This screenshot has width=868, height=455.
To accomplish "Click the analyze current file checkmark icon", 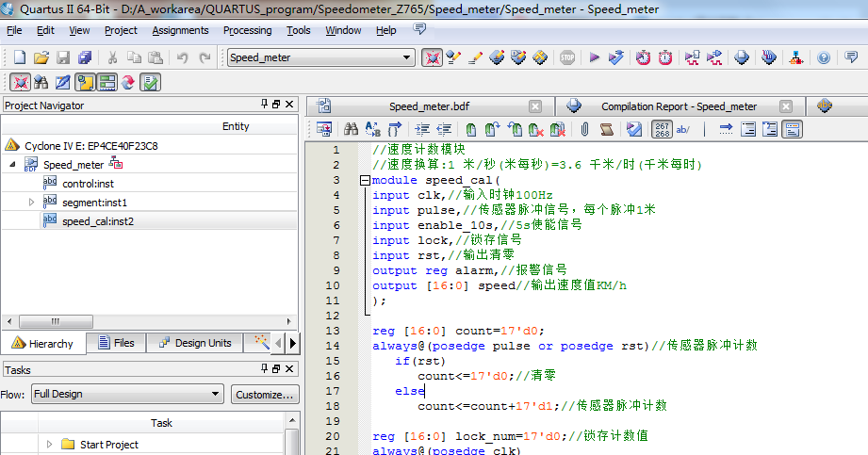I will tap(634, 129).
